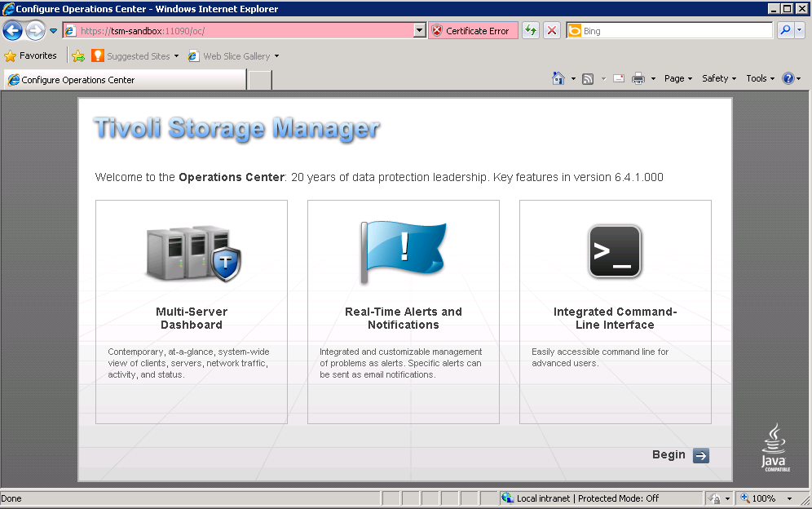Refresh the page with the refresh icon
Image resolution: width=812 pixels, height=509 pixels.
coord(531,31)
